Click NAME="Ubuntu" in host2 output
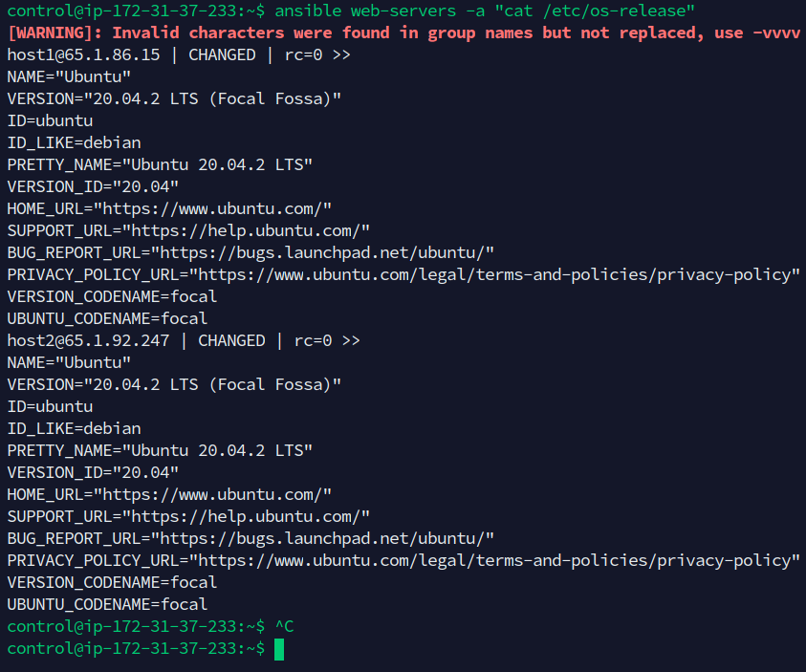 pos(69,362)
